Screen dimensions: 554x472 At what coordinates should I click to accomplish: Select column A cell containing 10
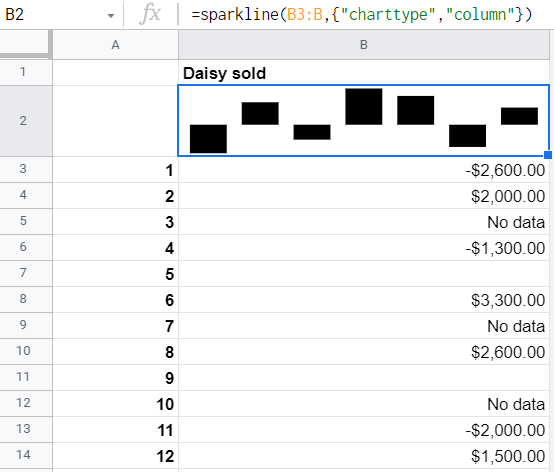point(116,403)
